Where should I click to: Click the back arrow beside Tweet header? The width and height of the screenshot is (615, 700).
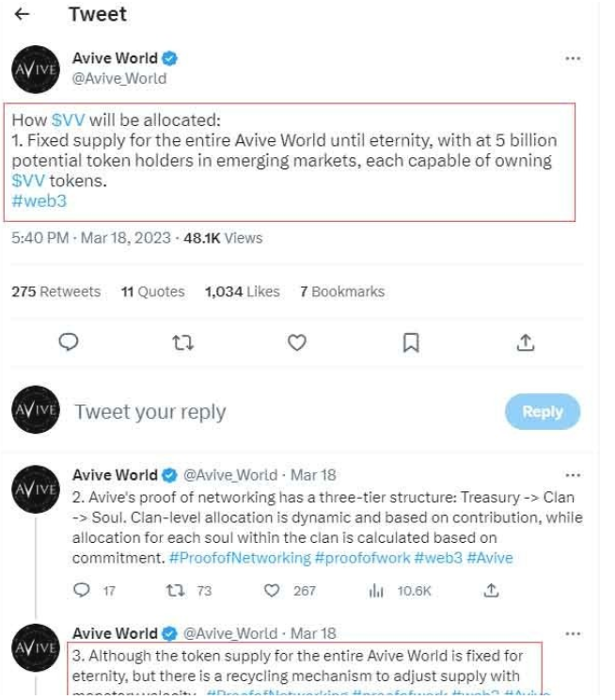click(x=23, y=14)
